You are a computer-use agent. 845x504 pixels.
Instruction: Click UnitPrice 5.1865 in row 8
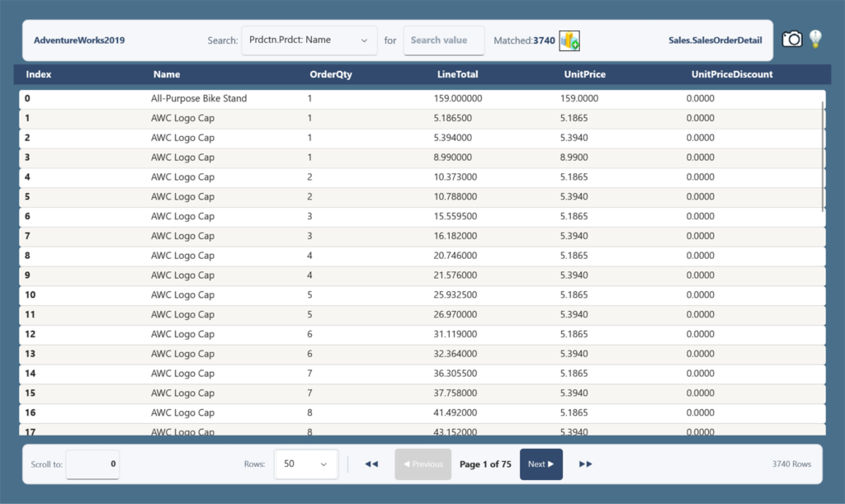[x=574, y=256]
